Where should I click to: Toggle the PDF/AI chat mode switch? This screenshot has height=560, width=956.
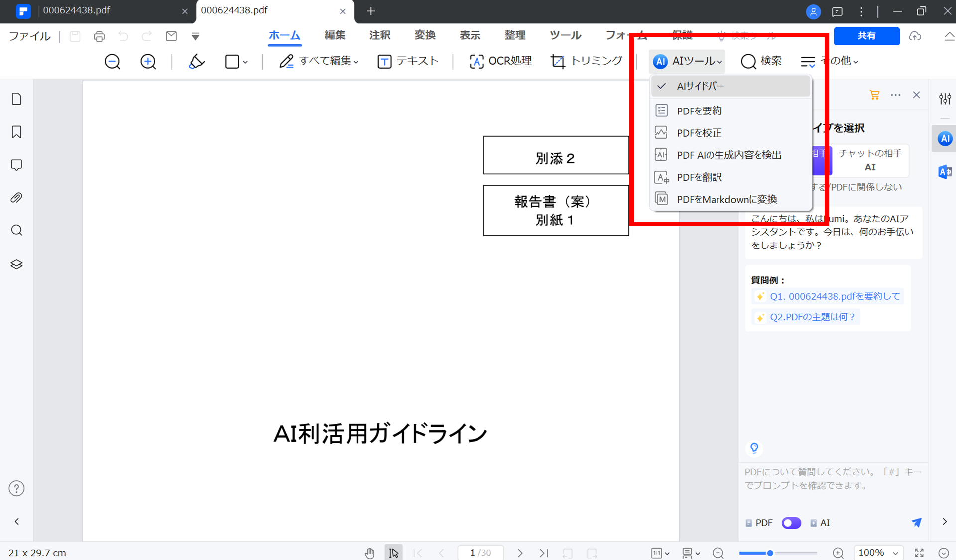pyautogui.click(x=791, y=523)
